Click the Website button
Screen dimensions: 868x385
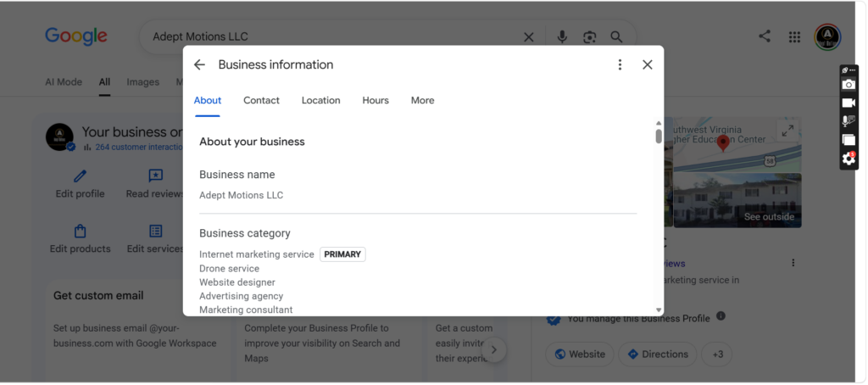coord(580,354)
